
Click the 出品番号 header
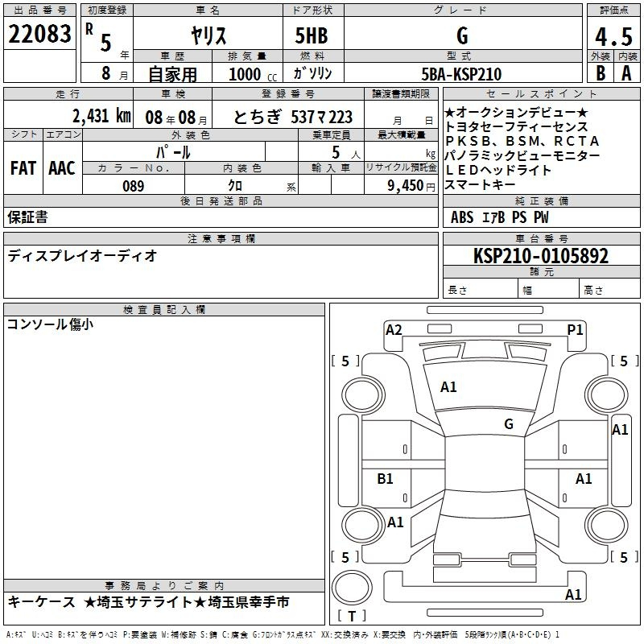(x=39, y=10)
